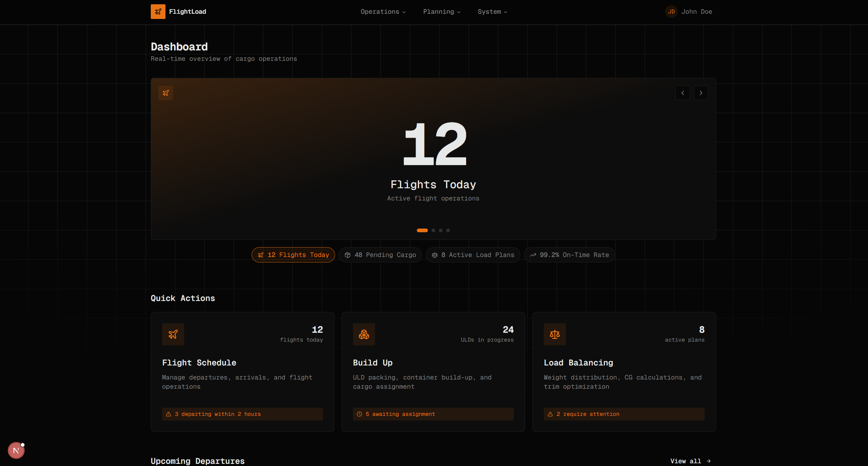Jump to second carousel slide dot
Screen dimensions: 868x466
(433, 230)
